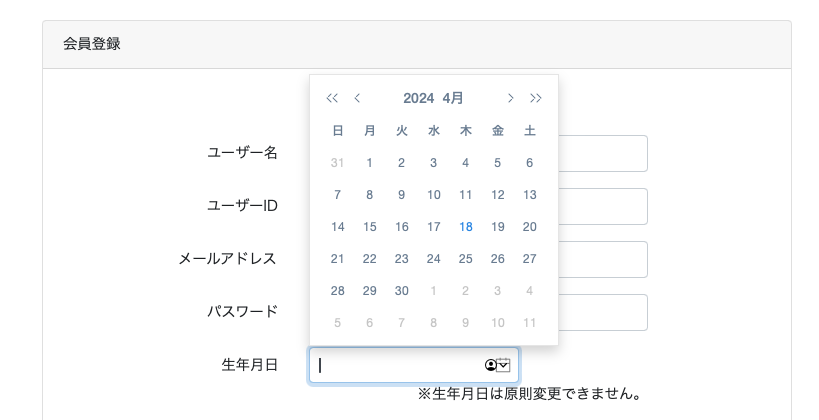
Task: Select today's date, April 18
Action: pos(465,227)
